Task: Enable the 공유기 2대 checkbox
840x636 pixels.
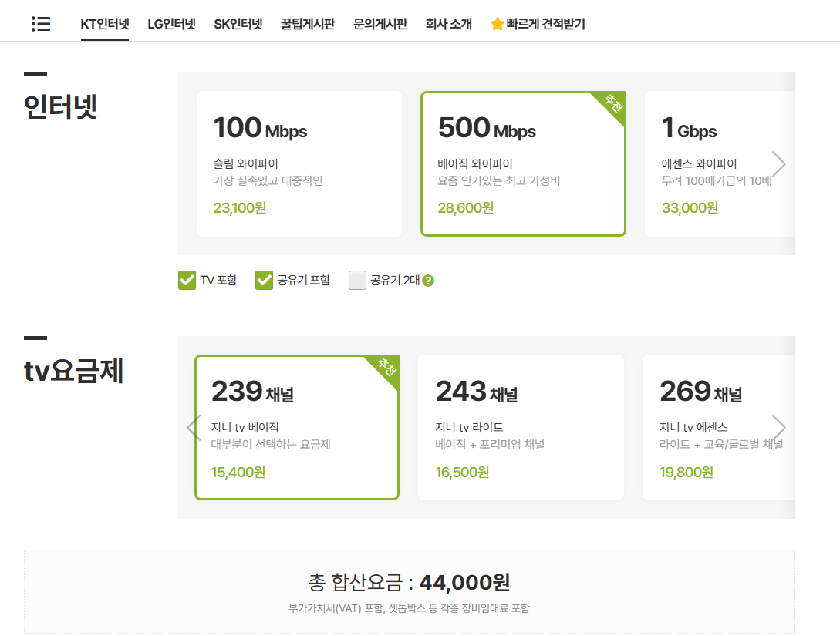Action: pos(357,280)
